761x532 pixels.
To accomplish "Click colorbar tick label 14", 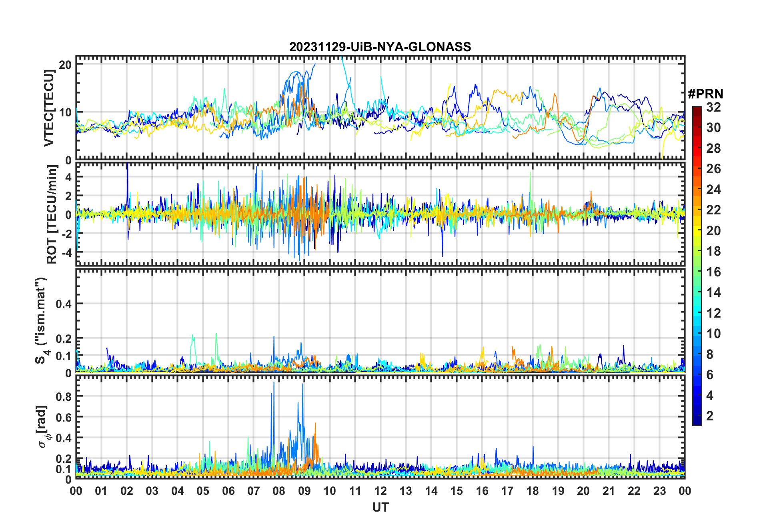I will pos(713,292).
